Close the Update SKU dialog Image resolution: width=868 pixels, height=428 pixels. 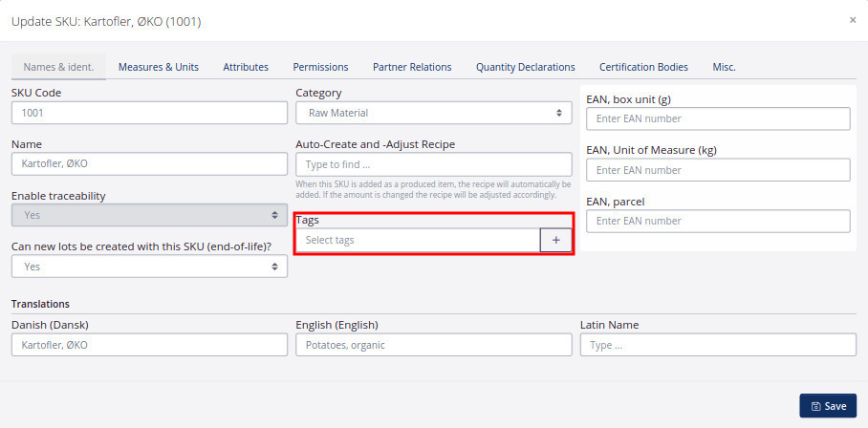(x=853, y=20)
